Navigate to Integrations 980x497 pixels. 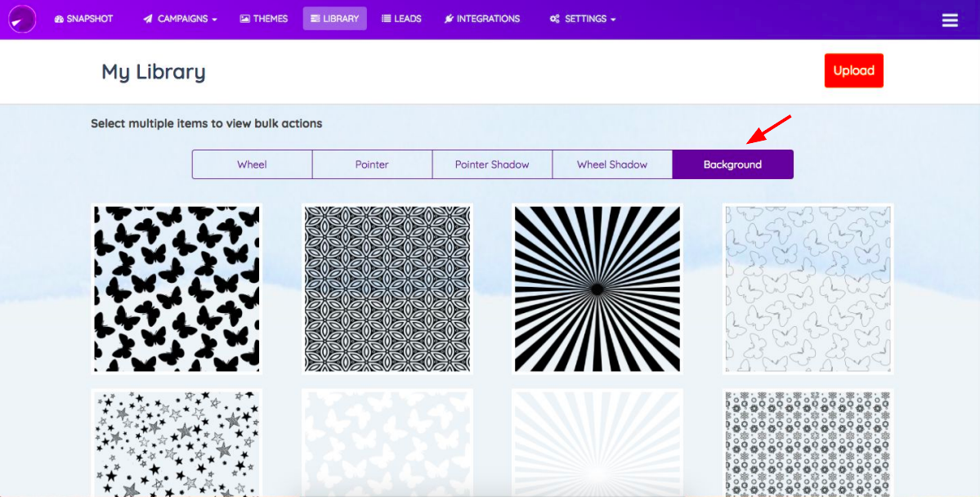click(x=481, y=19)
